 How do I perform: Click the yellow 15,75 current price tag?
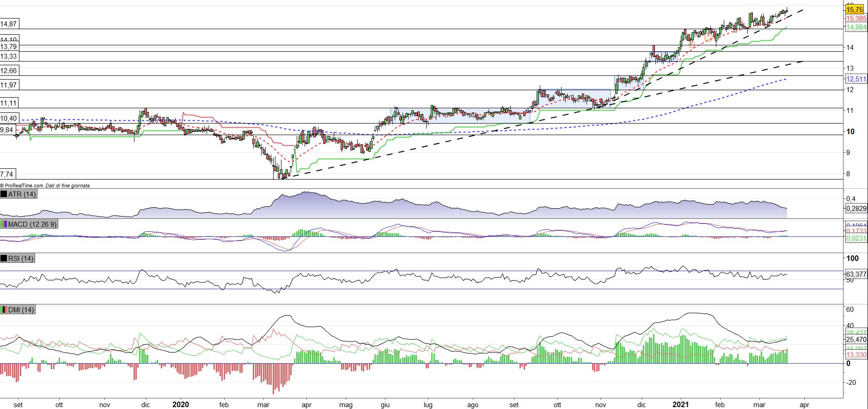[x=854, y=10]
